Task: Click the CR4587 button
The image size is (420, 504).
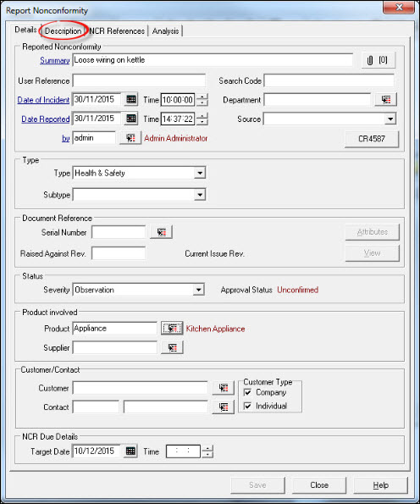Action: point(372,139)
